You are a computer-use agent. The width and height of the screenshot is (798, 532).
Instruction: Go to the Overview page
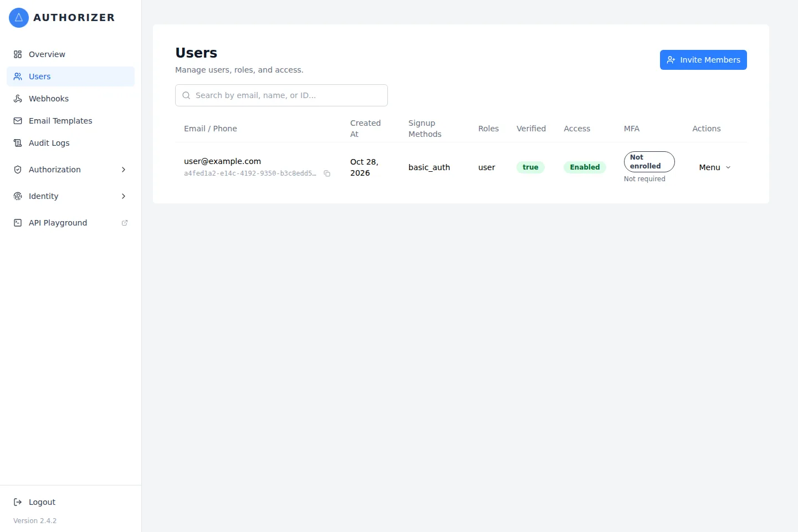click(70, 54)
